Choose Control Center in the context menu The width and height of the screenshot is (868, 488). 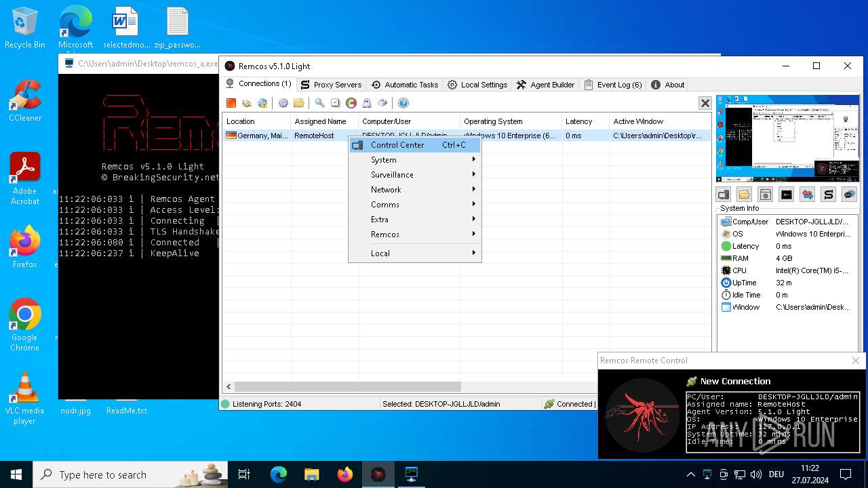pyautogui.click(x=414, y=145)
